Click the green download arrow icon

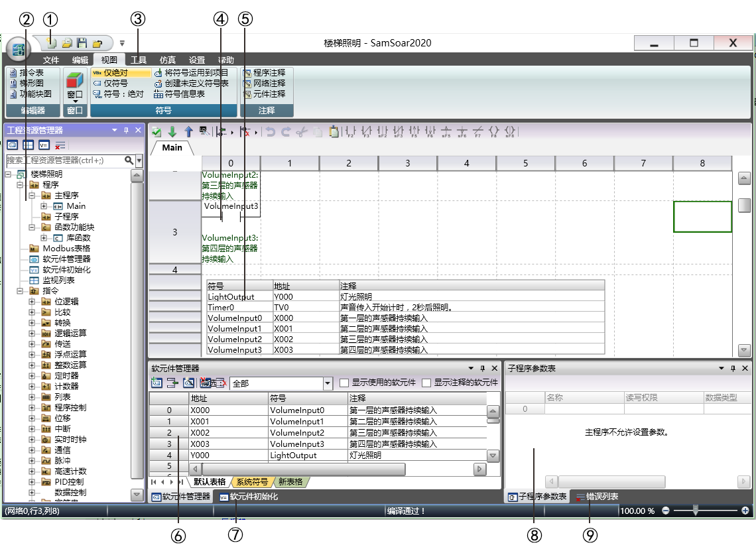point(172,132)
